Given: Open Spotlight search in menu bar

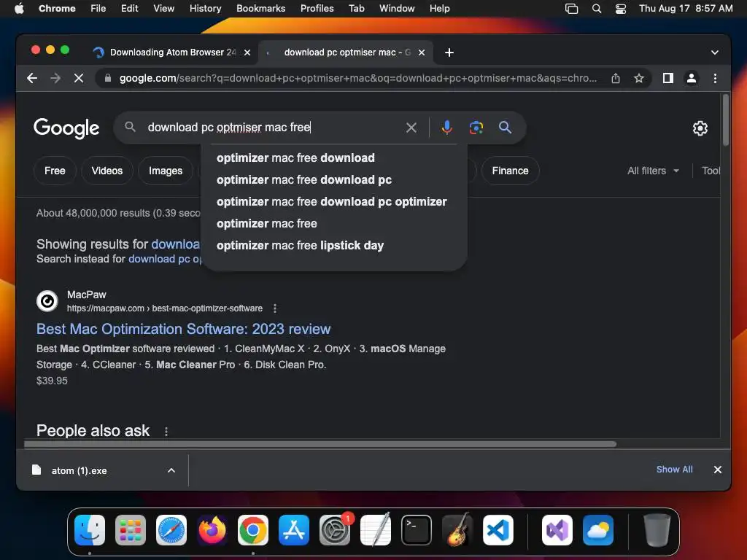Looking at the screenshot, I should tap(597, 9).
